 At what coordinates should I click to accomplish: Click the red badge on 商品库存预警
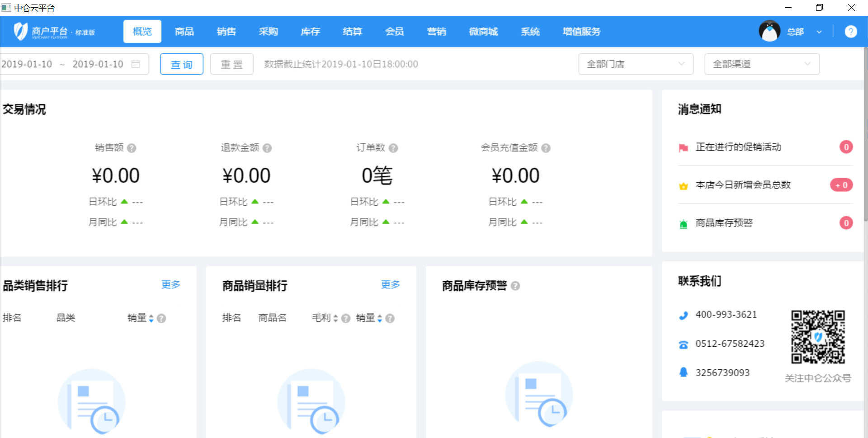pos(846,223)
